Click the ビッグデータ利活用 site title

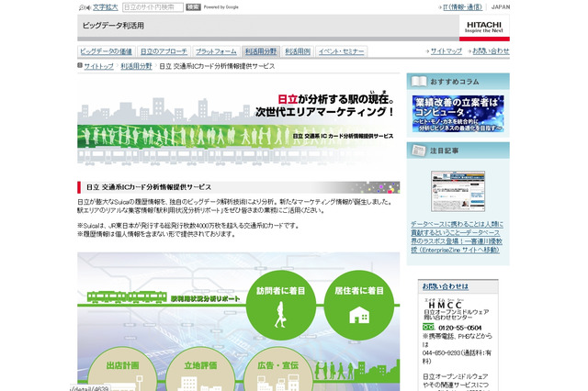[113, 26]
